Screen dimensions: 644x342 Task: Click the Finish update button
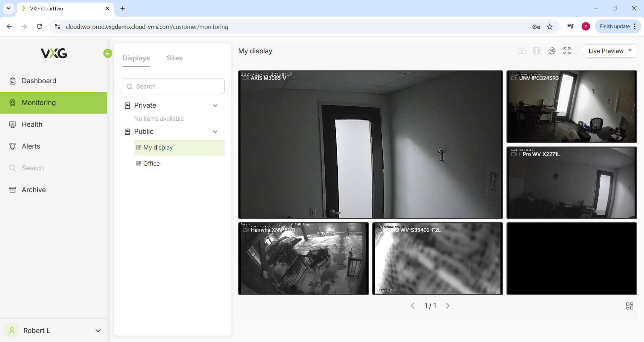(x=614, y=26)
